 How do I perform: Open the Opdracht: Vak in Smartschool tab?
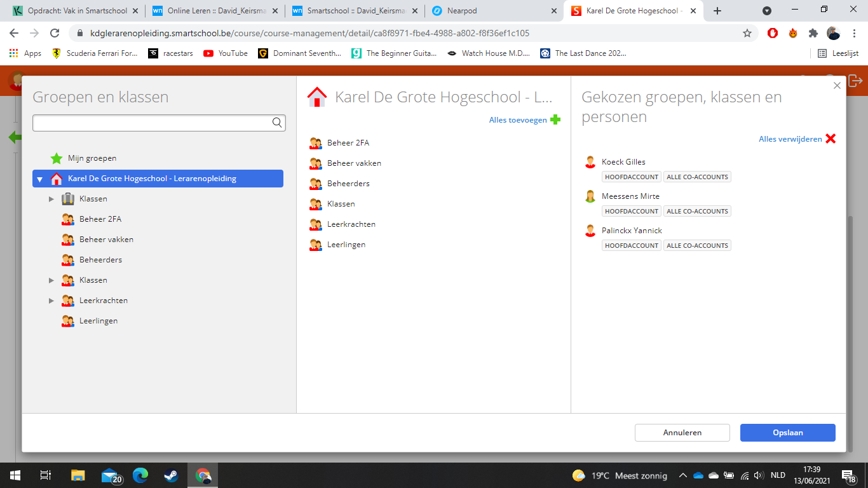pyautogui.click(x=77, y=11)
